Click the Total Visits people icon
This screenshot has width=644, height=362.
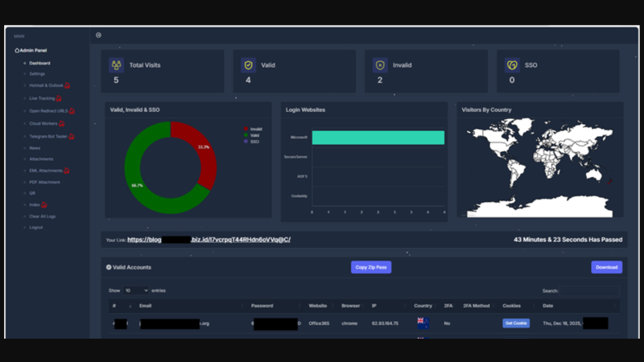[x=116, y=65]
